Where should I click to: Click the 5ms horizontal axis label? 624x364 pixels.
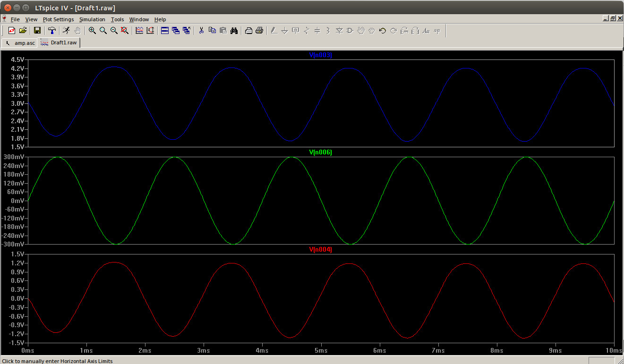click(x=321, y=351)
